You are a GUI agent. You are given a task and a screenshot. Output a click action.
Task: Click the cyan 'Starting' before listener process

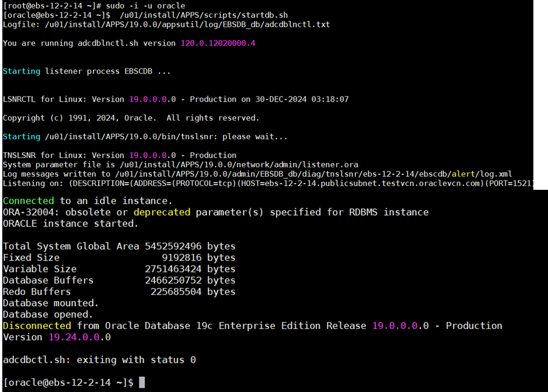[21, 71]
